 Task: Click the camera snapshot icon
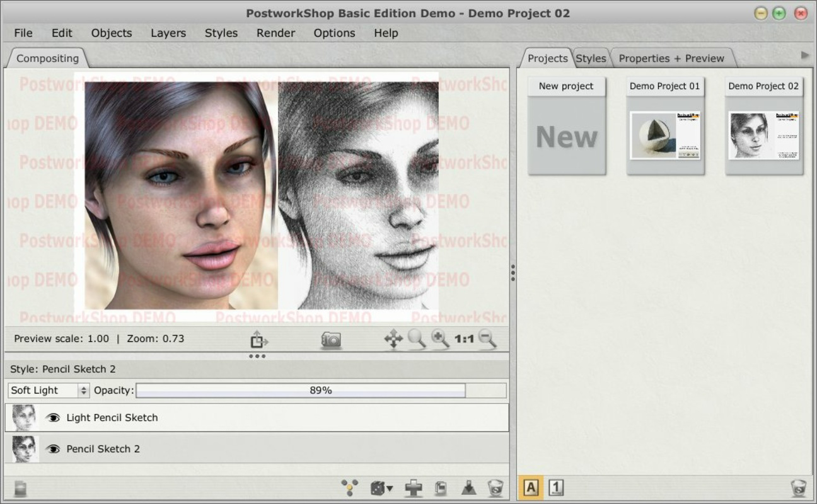(331, 340)
